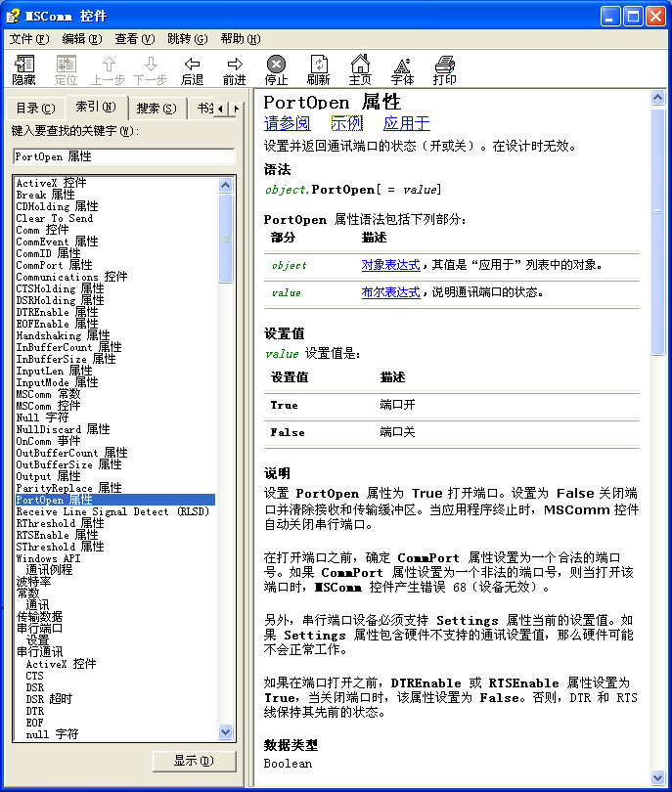Viewport: 672px width, 792px height.
Task: Select 'Windows API' index entry
Action: (x=49, y=558)
